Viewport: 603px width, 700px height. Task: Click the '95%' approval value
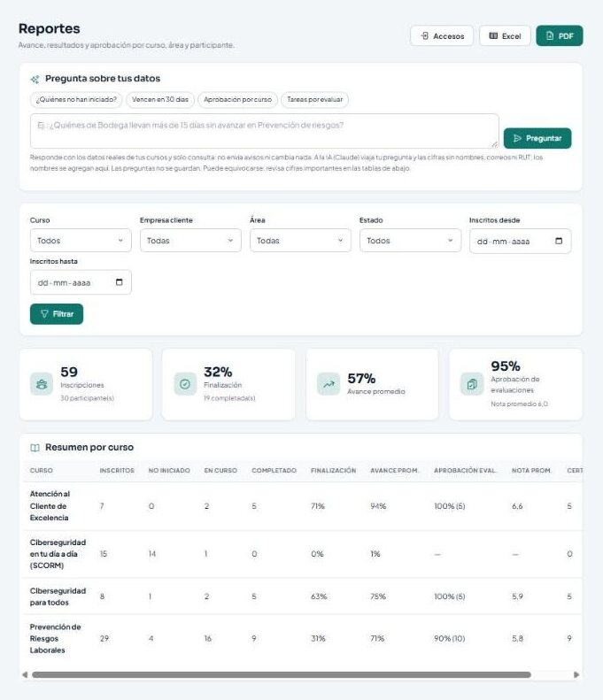[506, 366]
